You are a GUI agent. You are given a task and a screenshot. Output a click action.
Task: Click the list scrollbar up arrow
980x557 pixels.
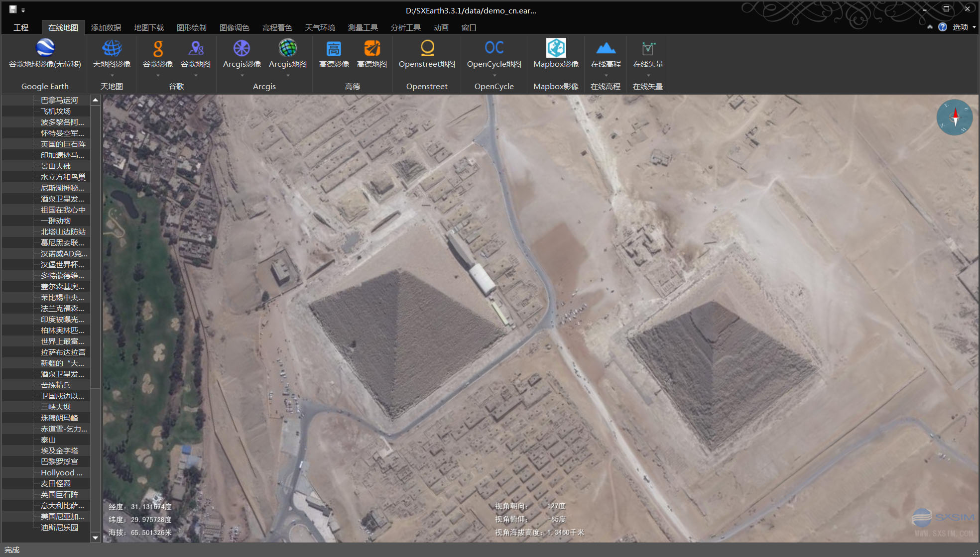tap(95, 100)
